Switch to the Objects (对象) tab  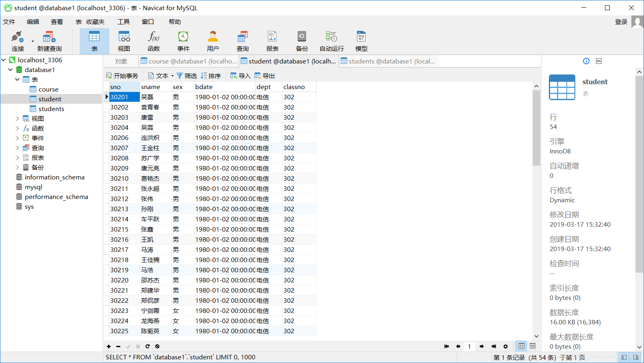point(121,61)
